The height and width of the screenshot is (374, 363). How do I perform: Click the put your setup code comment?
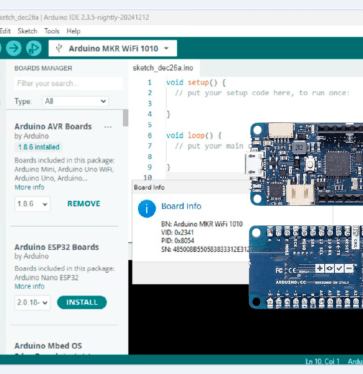coord(262,93)
